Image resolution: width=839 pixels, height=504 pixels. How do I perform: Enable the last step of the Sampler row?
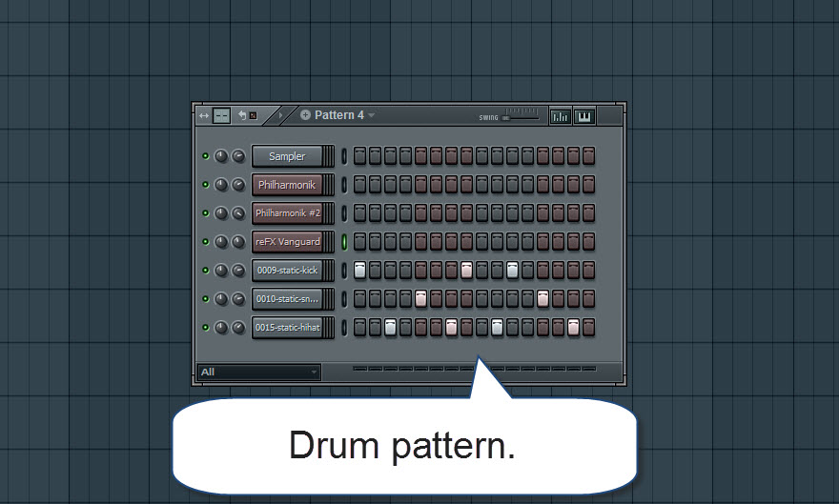(588, 156)
